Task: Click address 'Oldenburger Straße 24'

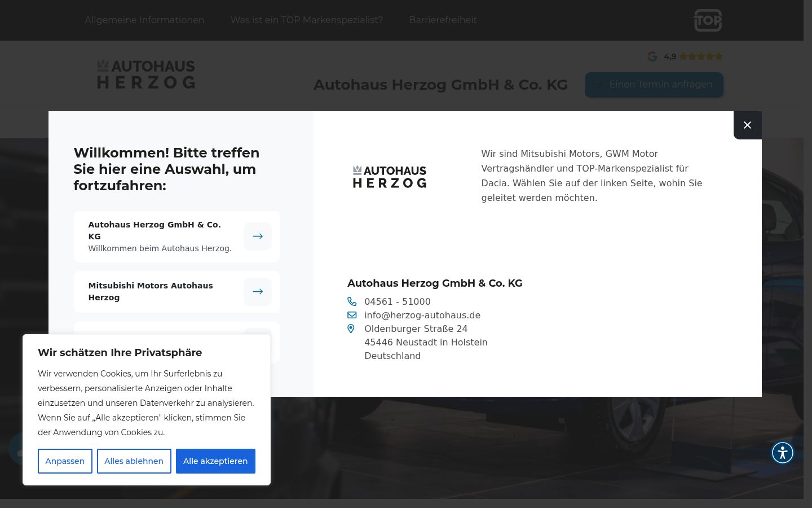Action: point(416,329)
